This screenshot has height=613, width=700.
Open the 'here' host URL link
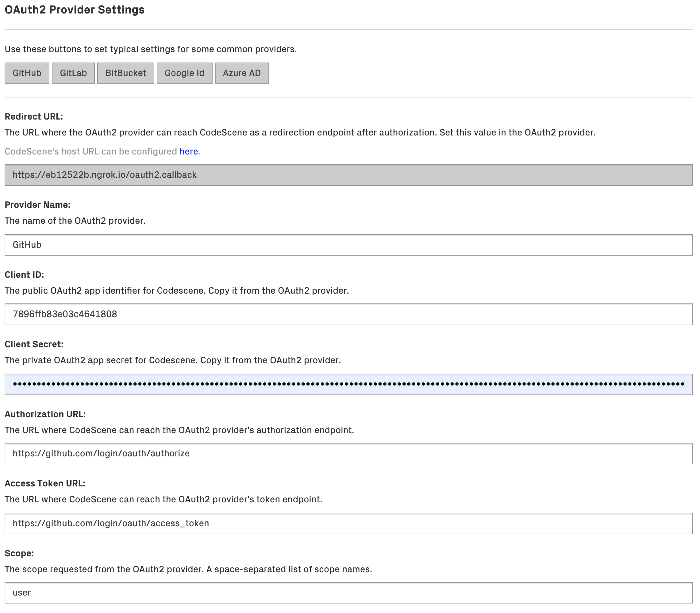click(x=189, y=151)
